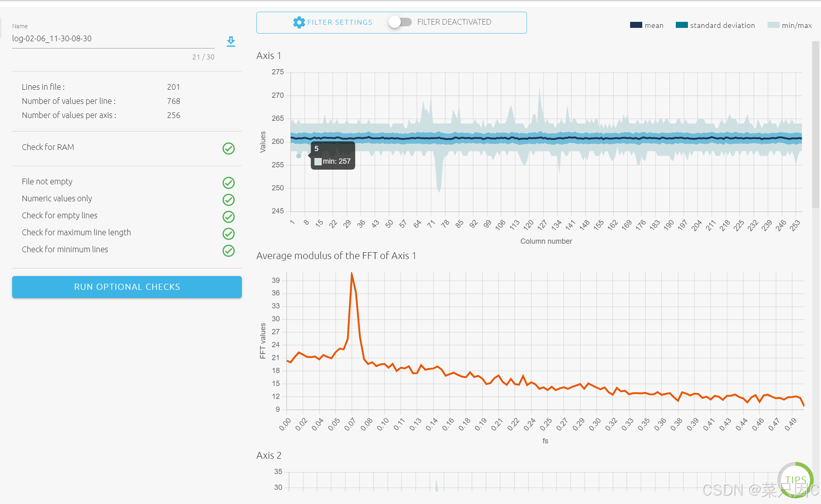Click the filter settings gear icon
This screenshot has width=821, height=504.
(299, 22)
